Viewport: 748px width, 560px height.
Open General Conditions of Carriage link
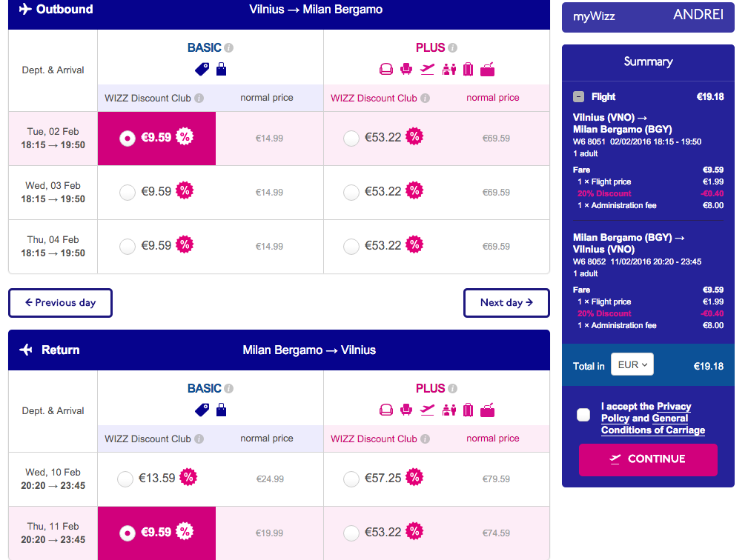point(652,430)
